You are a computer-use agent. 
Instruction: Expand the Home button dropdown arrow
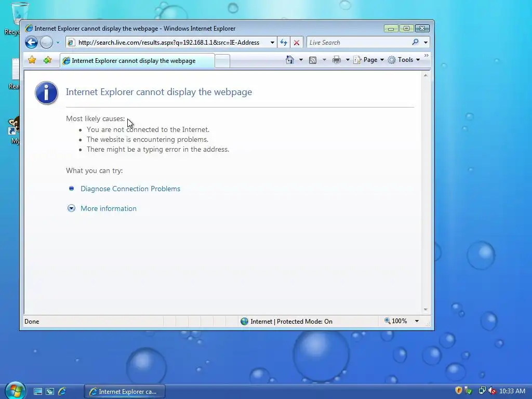[x=301, y=60]
